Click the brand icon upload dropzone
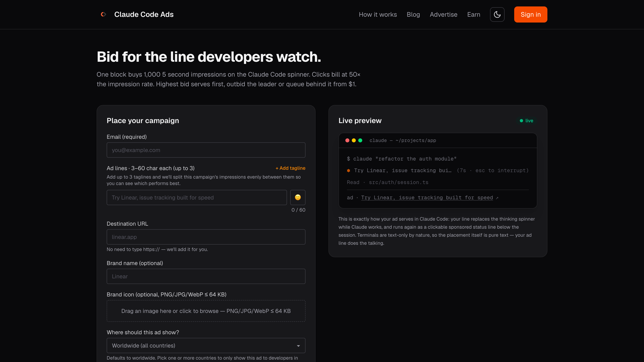 click(206, 311)
